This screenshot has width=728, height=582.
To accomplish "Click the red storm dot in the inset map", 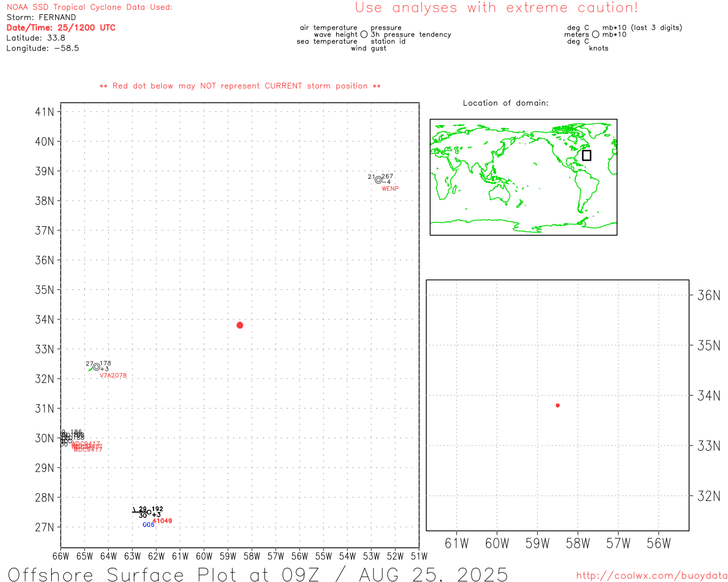I will [557, 405].
